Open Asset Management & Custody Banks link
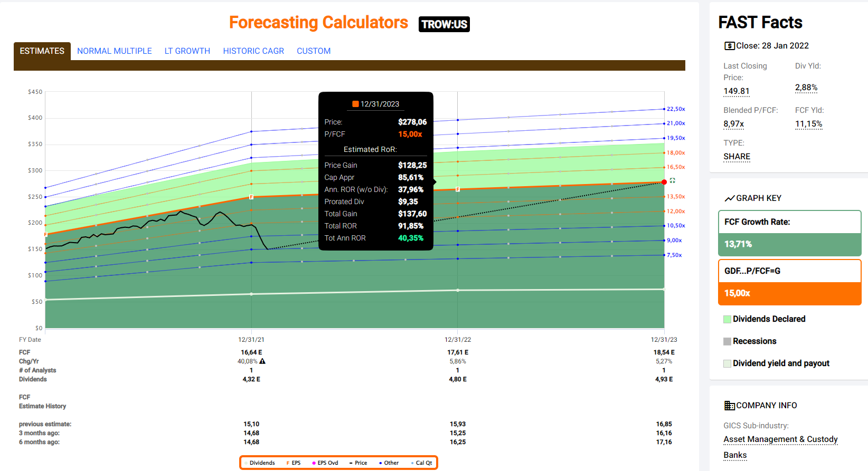 780,439
